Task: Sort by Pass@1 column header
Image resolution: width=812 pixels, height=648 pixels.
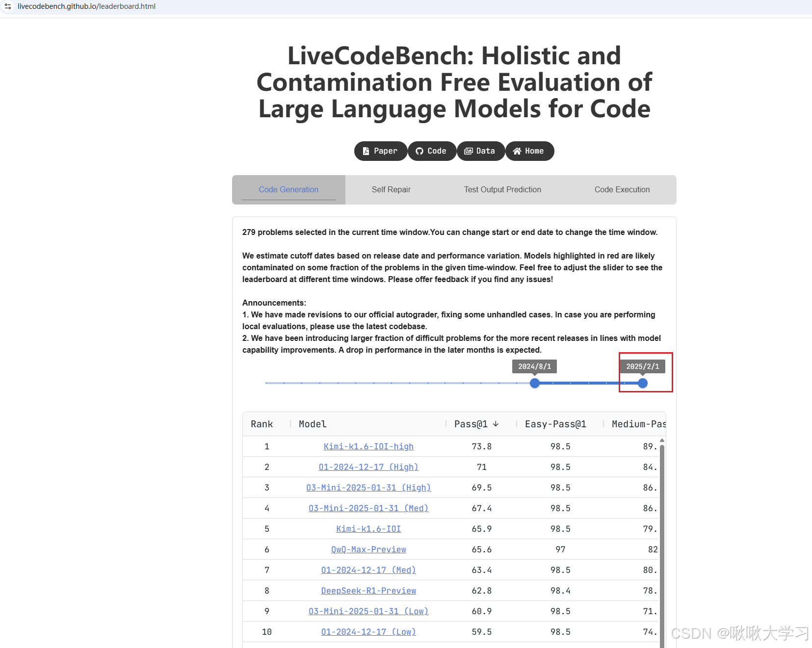Action: [471, 424]
